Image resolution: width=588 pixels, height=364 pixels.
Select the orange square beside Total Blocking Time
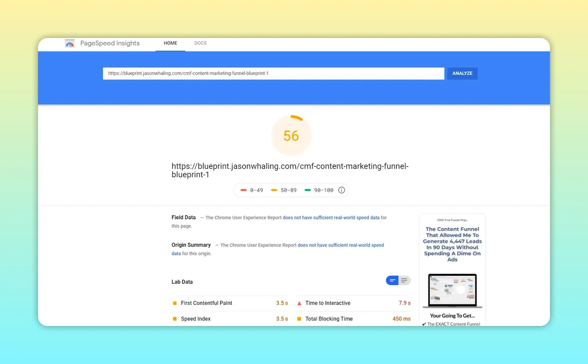(x=299, y=319)
